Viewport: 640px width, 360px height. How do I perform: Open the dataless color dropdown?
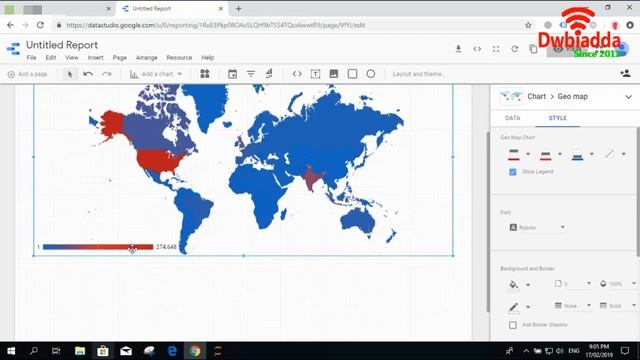(x=623, y=154)
